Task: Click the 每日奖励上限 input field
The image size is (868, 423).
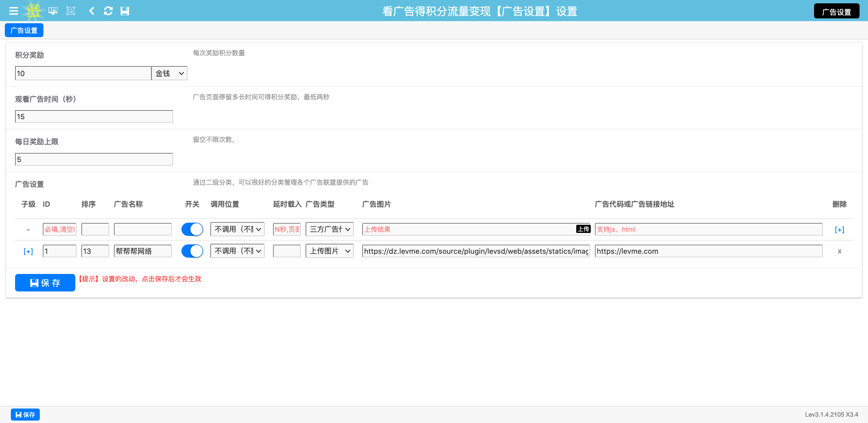Action: 94,159
